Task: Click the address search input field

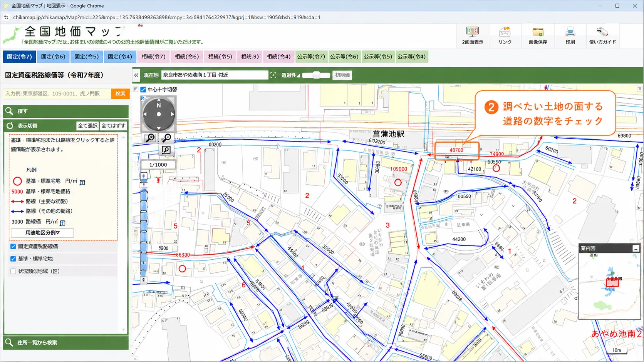Action: pos(57,93)
